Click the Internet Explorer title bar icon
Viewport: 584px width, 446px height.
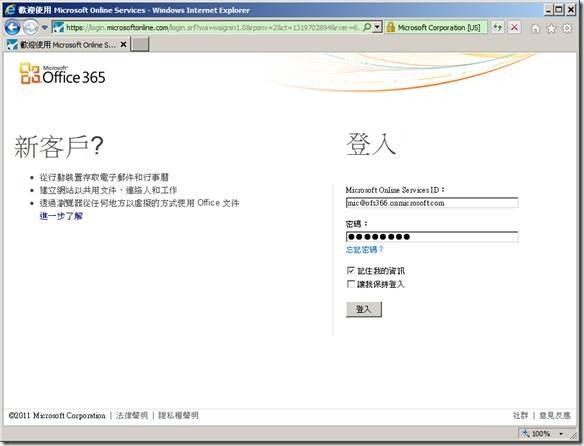point(10,10)
